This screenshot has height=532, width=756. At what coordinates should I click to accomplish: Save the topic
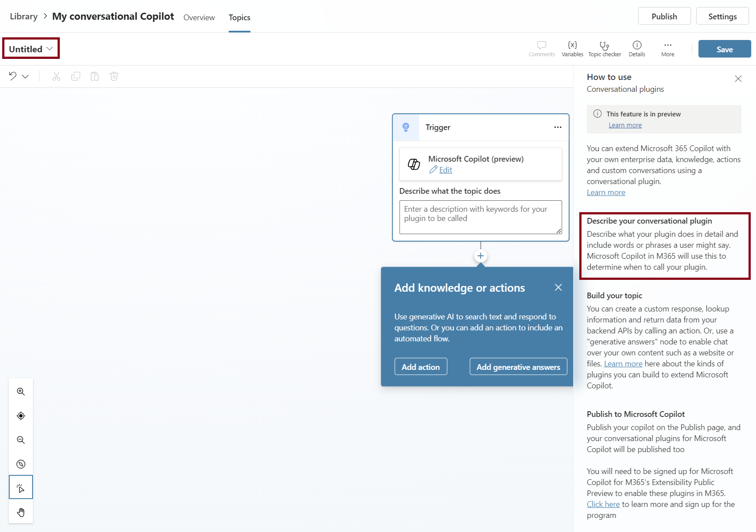point(724,49)
